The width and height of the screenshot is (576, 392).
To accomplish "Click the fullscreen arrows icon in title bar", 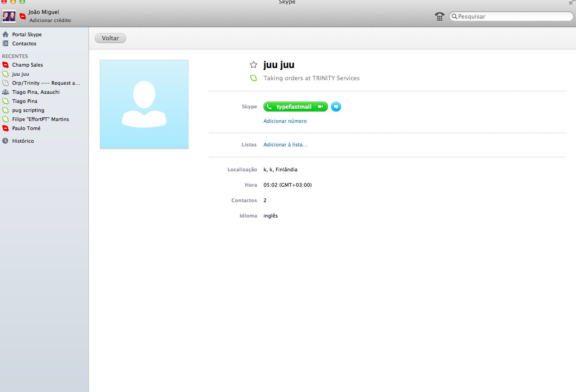I will (571, 2).
